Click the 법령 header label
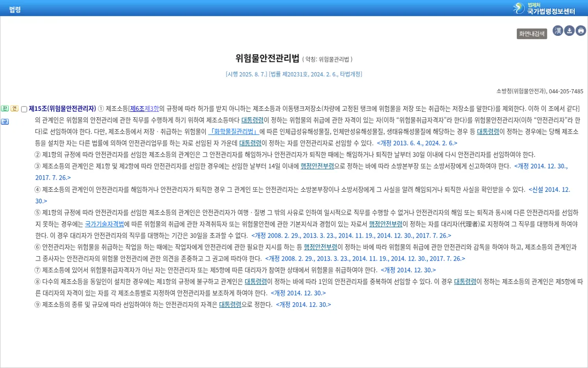This screenshot has width=588, height=368. point(15,9)
